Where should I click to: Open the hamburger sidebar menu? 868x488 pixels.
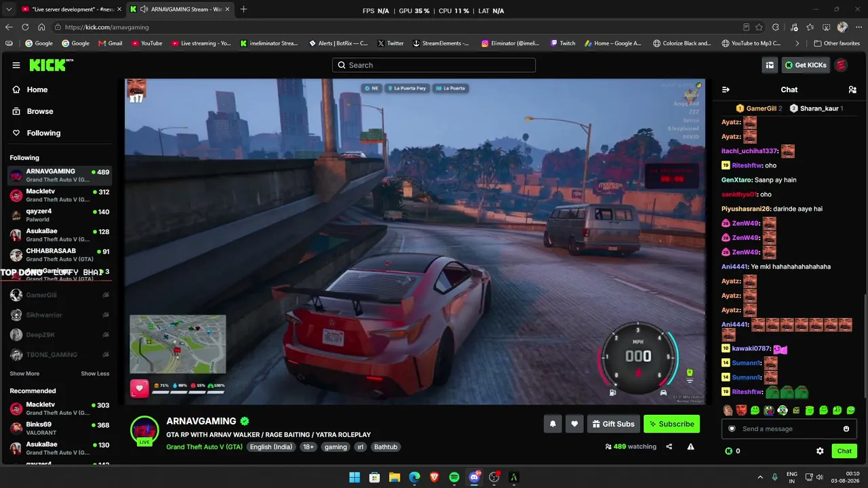(16, 65)
